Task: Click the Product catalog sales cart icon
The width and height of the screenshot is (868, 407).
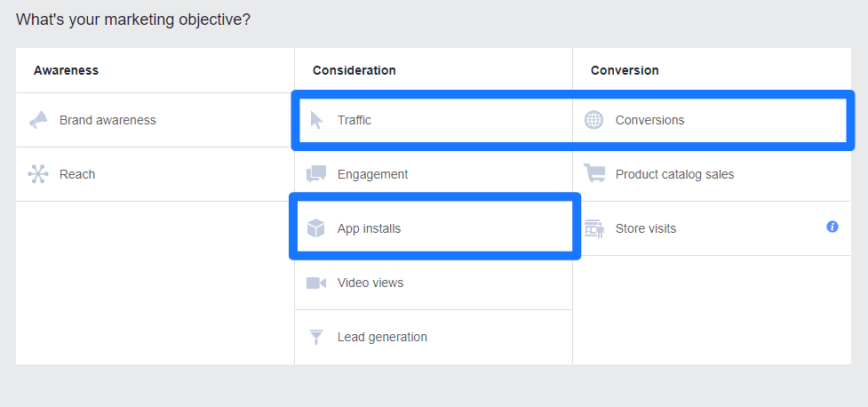Action: 593,174
